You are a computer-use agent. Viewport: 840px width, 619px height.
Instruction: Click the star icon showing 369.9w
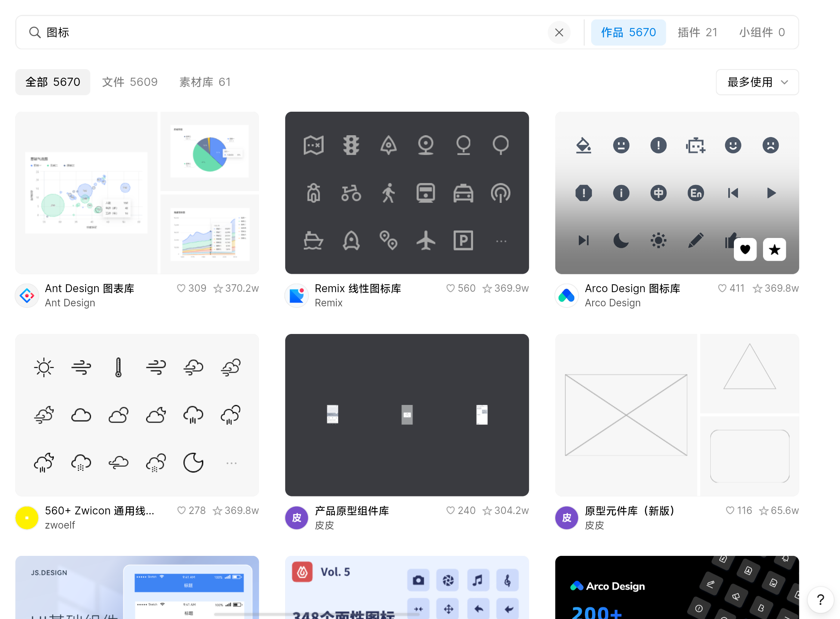point(487,288)
